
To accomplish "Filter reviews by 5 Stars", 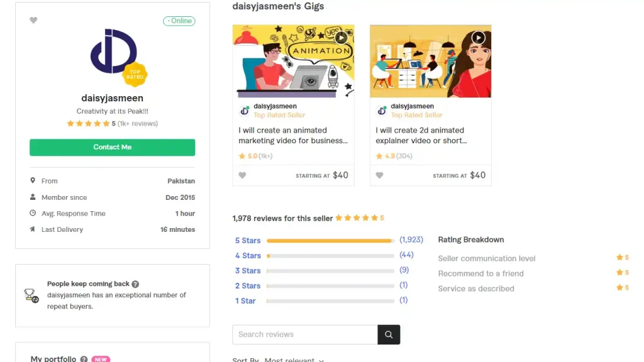I will pyautogui.click(x=248, y=241).
